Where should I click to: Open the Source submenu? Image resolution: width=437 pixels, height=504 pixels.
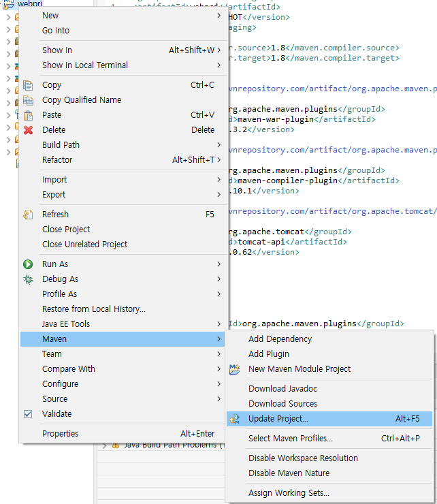point(124,399)
